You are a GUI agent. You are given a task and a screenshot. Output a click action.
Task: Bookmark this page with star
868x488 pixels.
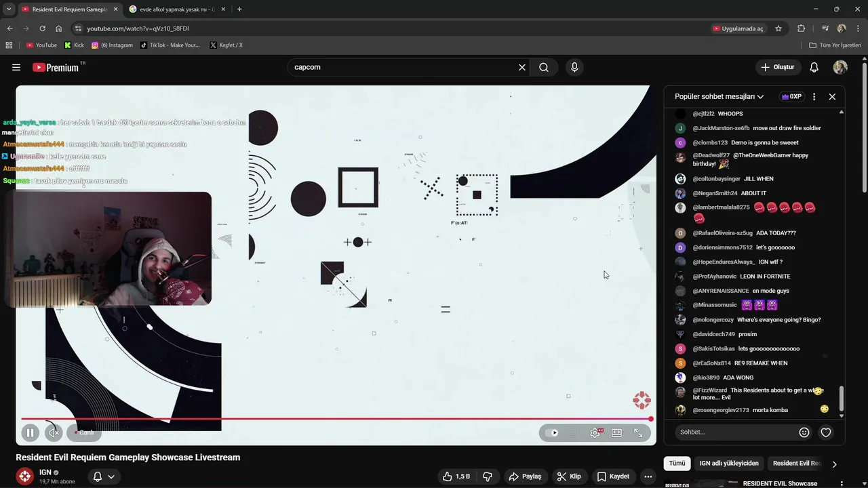pos(778,28)
